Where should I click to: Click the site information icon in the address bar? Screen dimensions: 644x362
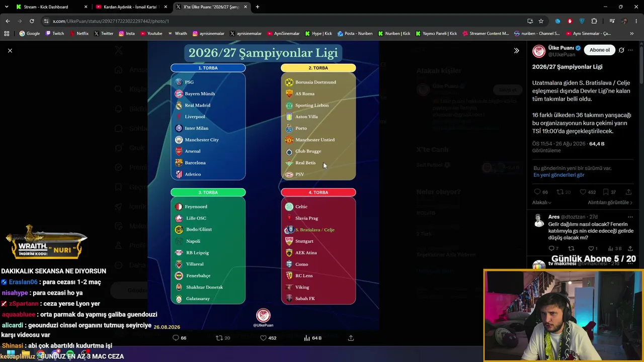tap(46, 21)
